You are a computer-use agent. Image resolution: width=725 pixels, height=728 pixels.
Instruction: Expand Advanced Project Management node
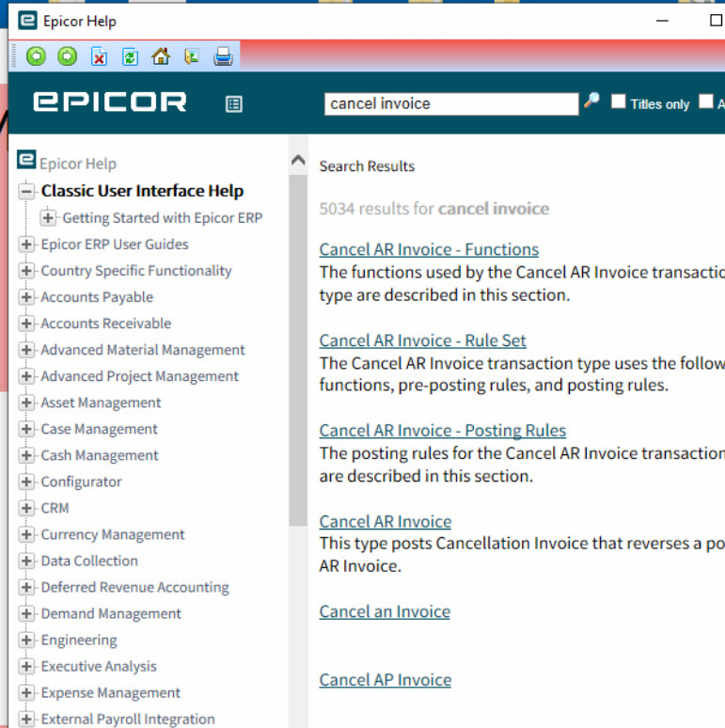click(x=26, y=376)
